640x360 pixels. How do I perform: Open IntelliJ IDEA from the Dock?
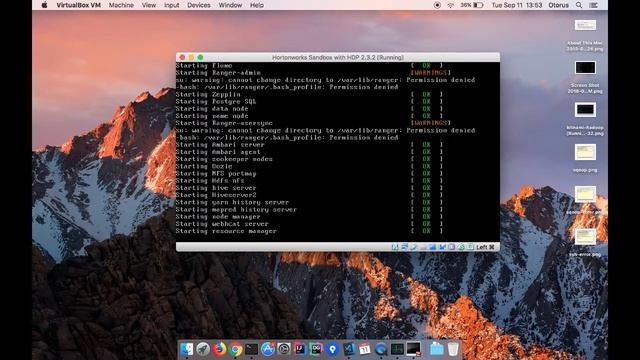tap(300, 349)
